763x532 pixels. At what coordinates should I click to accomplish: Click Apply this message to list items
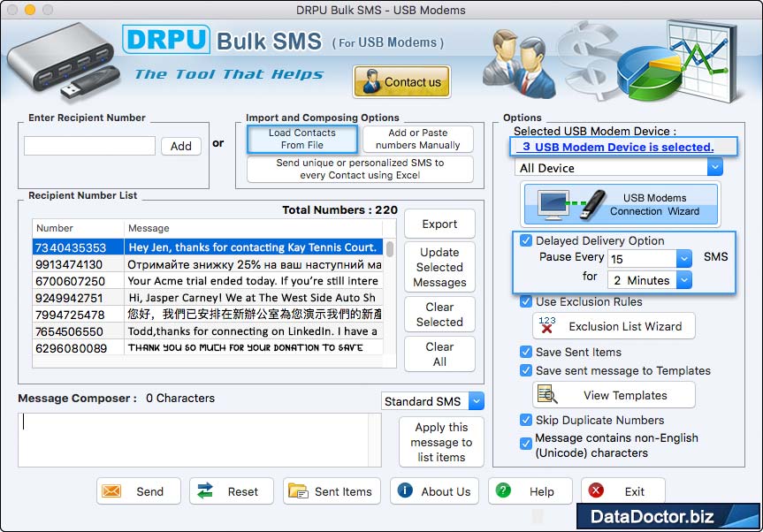(441, 442)
